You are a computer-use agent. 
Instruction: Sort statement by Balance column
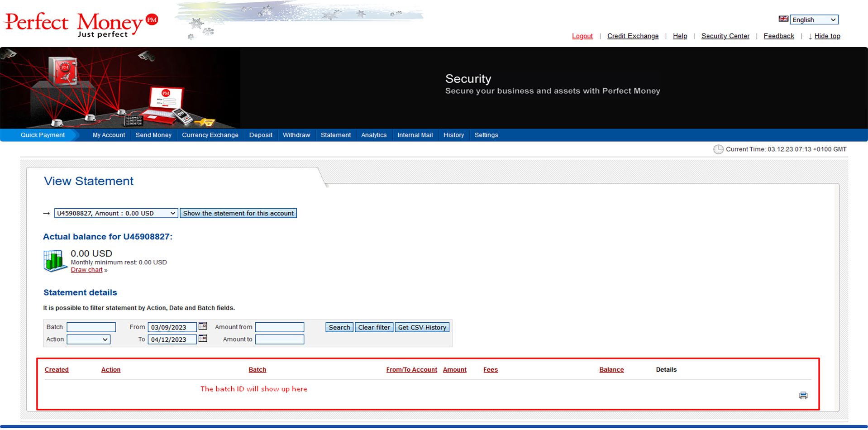[x=611, y=370]
